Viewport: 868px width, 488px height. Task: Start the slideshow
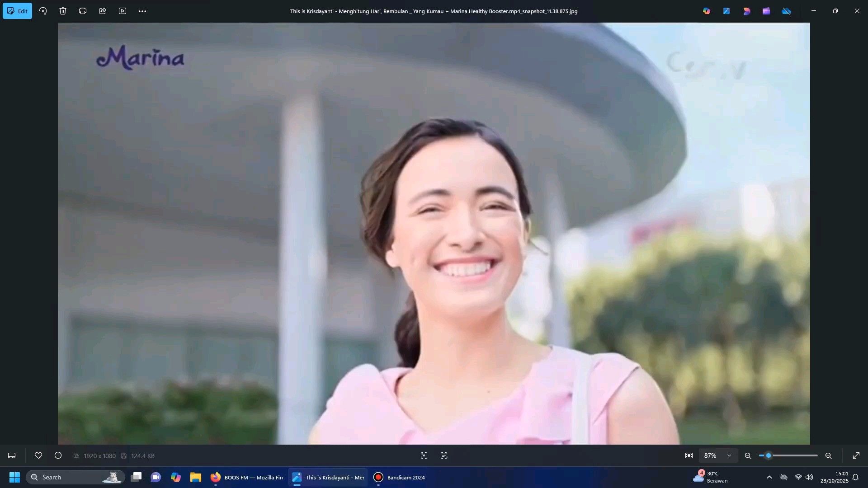click(x=123, y=11)
